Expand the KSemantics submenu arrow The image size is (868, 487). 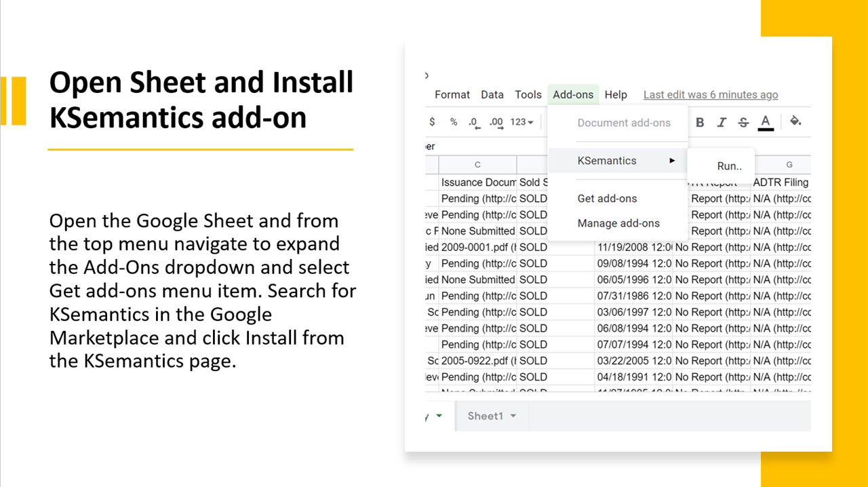pos(671,161)
